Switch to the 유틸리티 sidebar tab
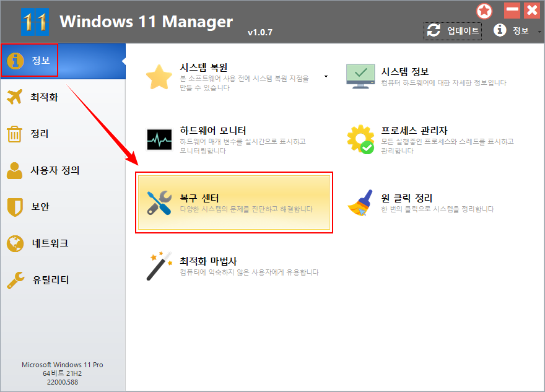 point(63,280)
